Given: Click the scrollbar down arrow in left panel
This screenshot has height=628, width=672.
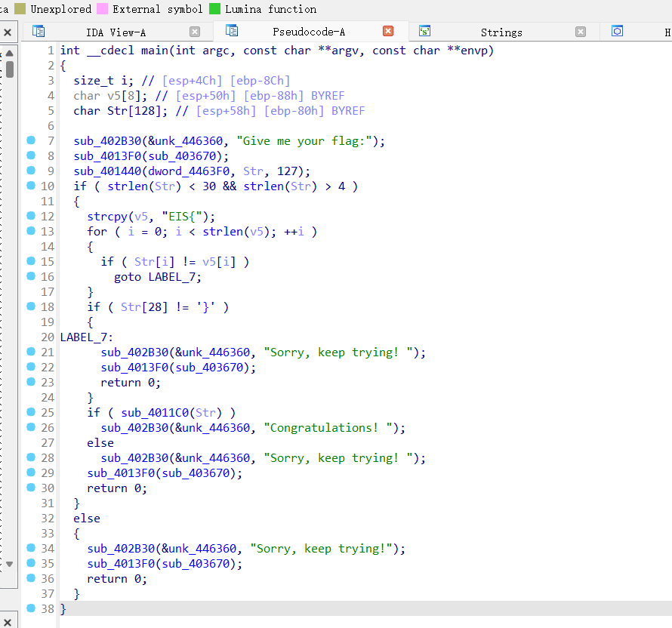Looking at the screenshot, I should [x=9, y=564].
